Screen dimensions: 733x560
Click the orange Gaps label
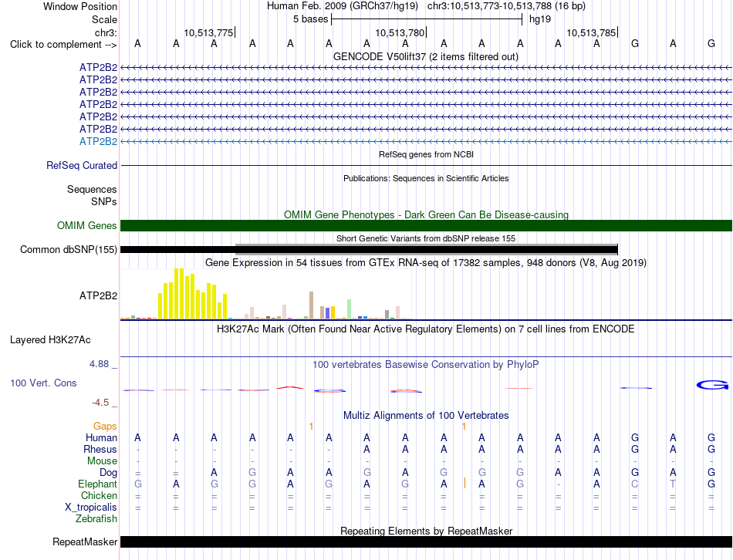click(x=105, y=427)
